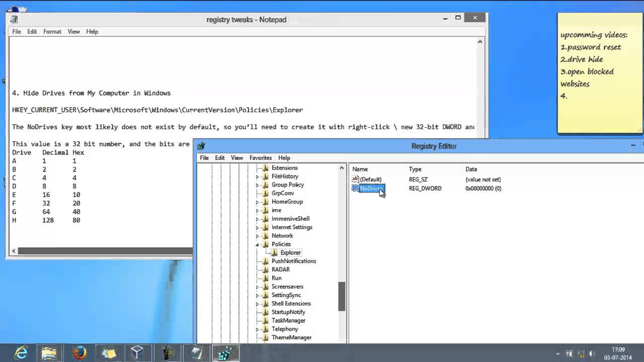Open File Explorer from the taskbar
The width and height of the screenshot is (644, 362).
point(49,353)
